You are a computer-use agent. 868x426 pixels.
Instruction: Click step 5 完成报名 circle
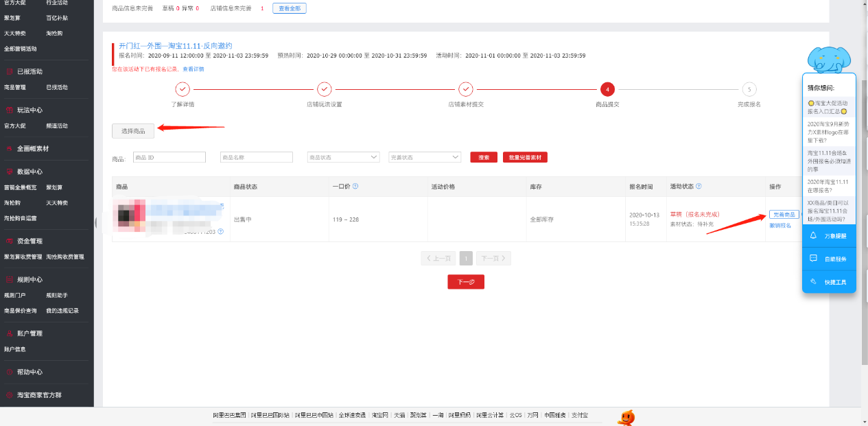coord(749,89)
